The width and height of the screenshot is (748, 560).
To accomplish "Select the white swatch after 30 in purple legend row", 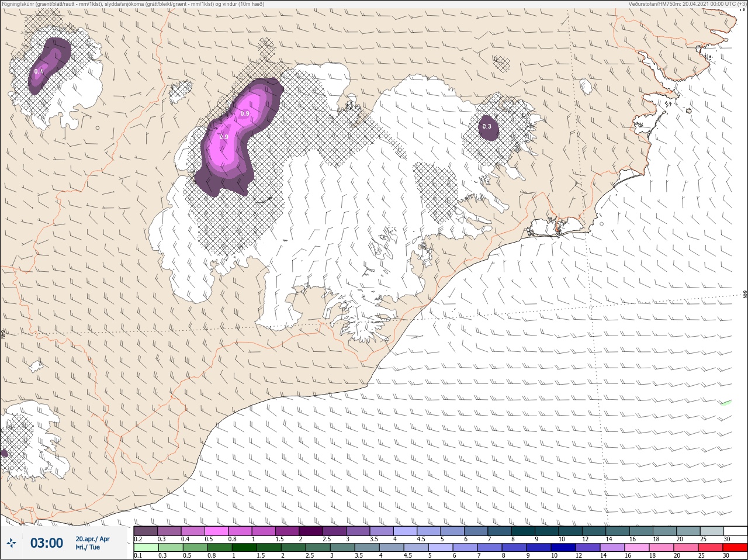I will (x=735, y=531).
